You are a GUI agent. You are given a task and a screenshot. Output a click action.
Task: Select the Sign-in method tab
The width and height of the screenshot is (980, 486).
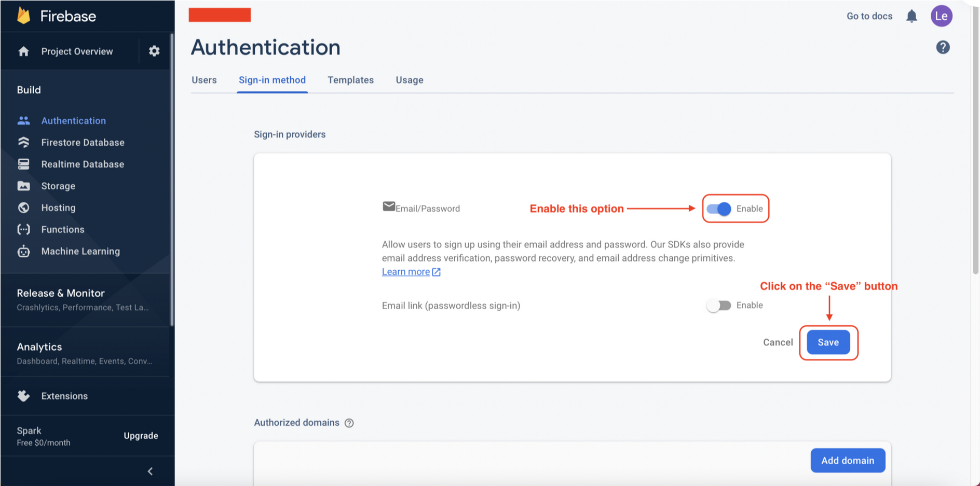click(x=272, y=80)
